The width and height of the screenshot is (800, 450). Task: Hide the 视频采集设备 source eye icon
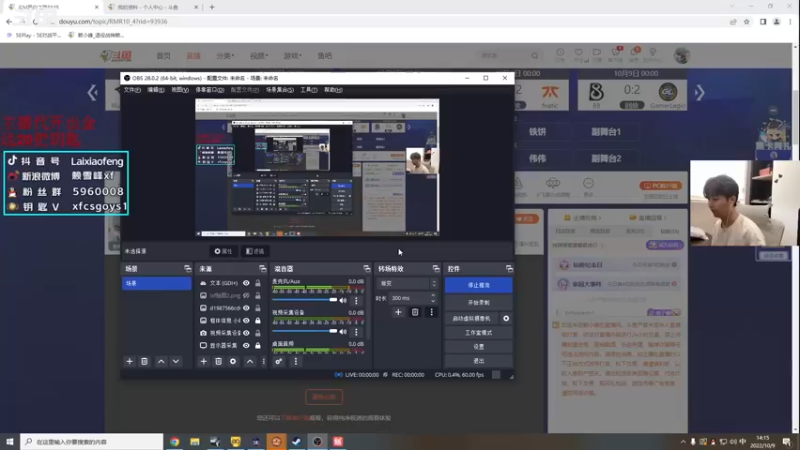click(x=246, y=333)
